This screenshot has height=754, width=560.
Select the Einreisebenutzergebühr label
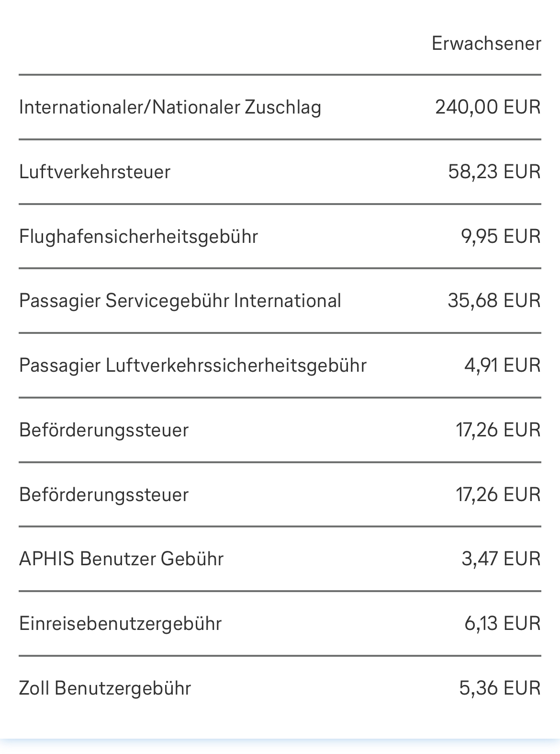[x=120, y=624]
